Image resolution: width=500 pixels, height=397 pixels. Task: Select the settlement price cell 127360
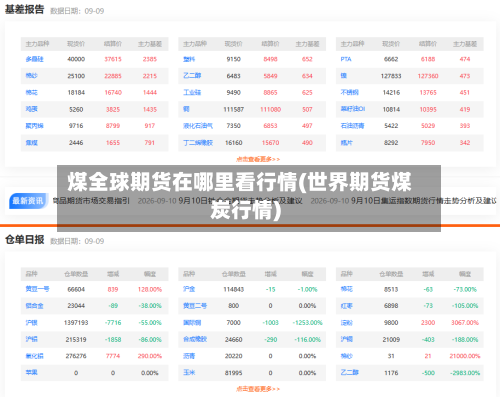click(428, 76)
